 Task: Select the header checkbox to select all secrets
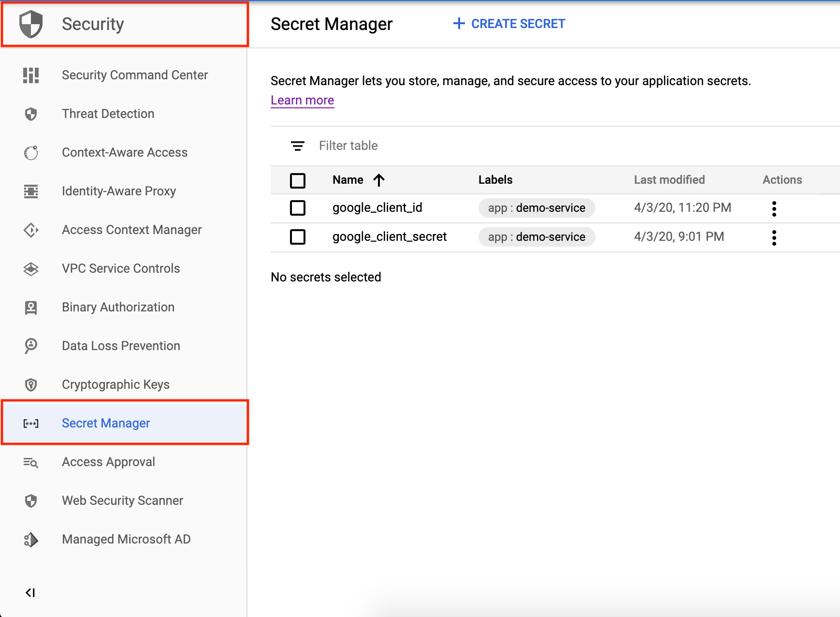298,180
